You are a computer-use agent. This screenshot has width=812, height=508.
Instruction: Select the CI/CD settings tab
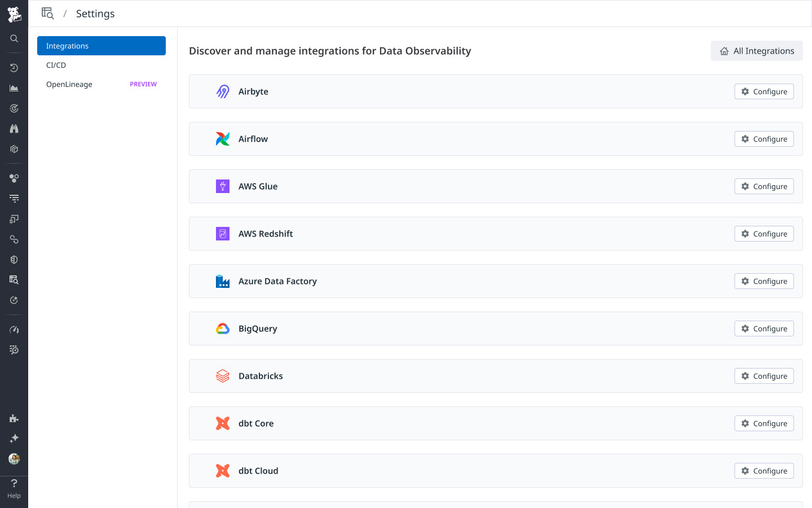tap(101, 65)
